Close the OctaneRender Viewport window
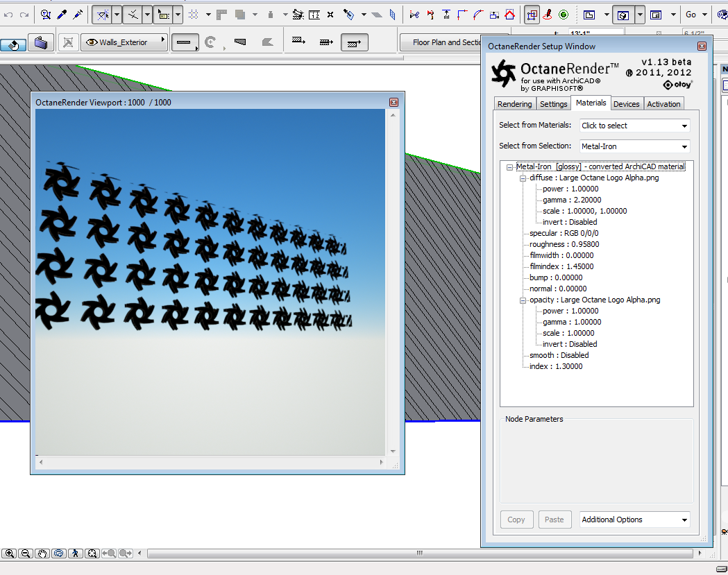Image resolution: width=728 pixels, height=575 pixels. point(393,103)
